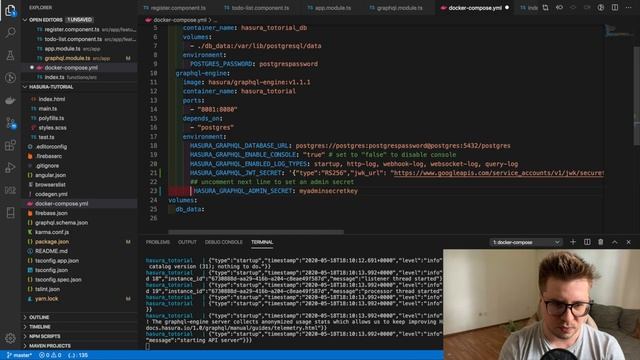Viewport: 640px width, 360px height.
Task: Click the editor vertical scrollbar thumb
Action: pyautogui.click(x=637, y=96)
